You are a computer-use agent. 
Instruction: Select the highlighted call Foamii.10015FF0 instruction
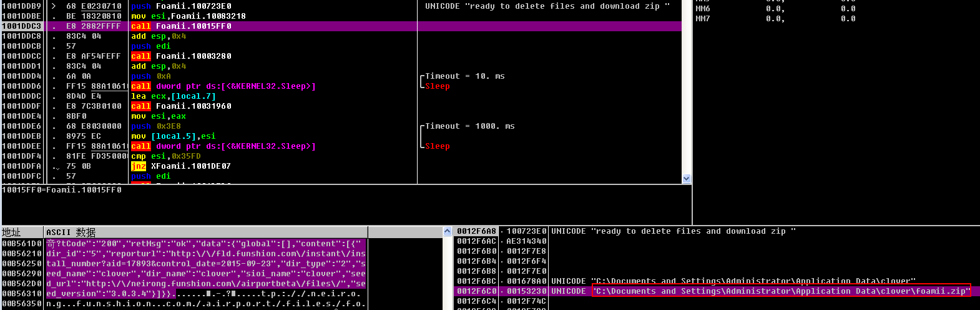click(181, 26)
